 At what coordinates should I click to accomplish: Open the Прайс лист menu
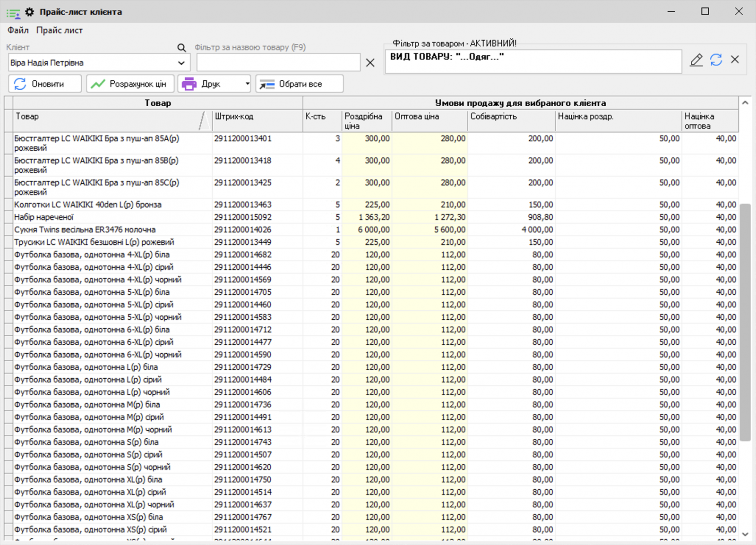[59, 30]
